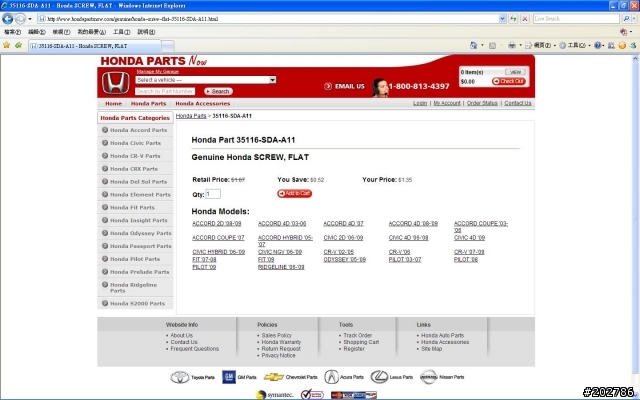Open Honda S2000 Parts category
640x400 pixels.
(x=137, y=304)
